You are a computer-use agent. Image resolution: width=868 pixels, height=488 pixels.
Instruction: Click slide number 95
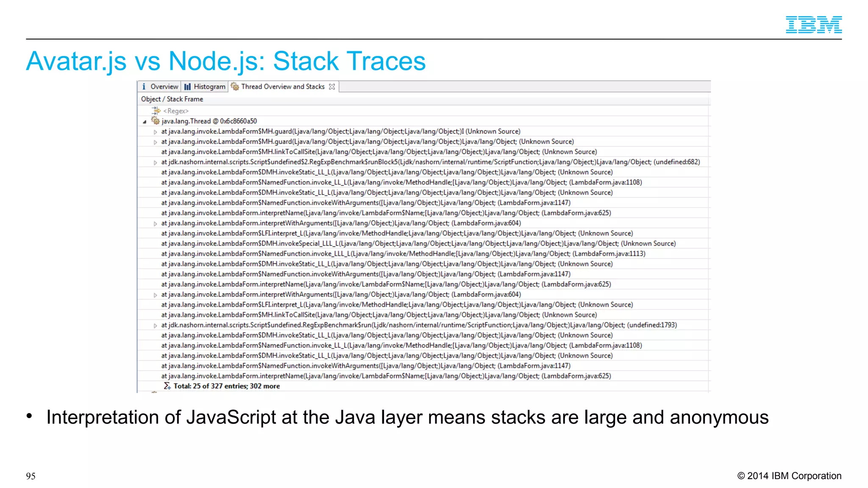point(31,476)
